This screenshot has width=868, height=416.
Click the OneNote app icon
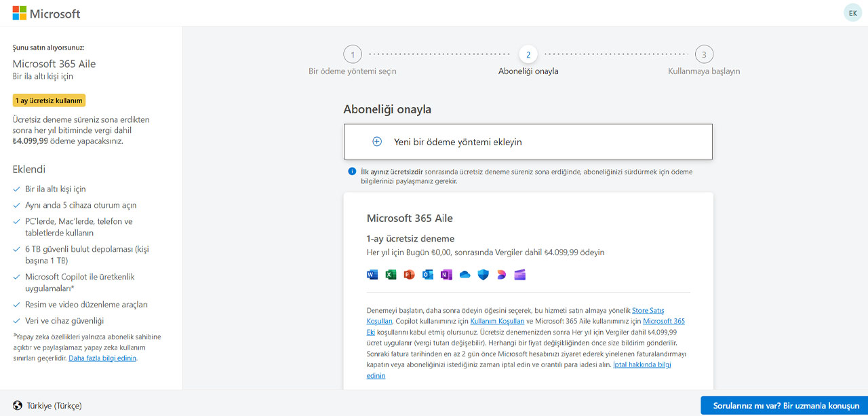click(x=446, y=275)
